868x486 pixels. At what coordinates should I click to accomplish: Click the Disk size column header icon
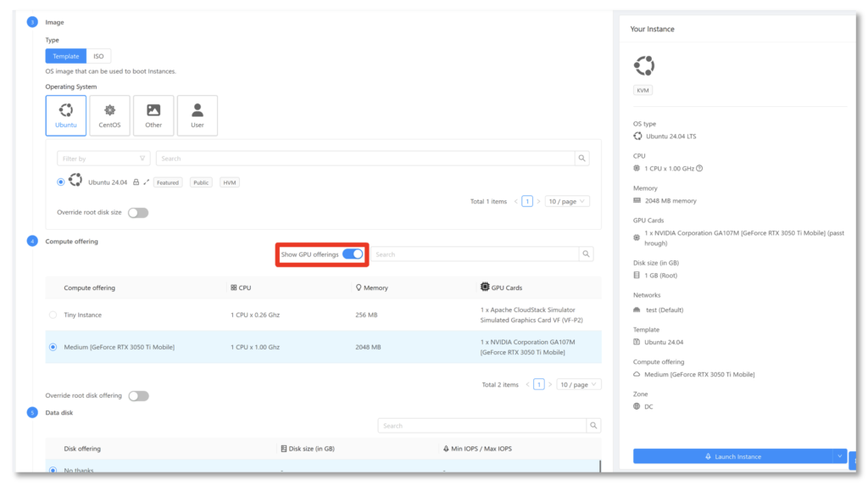(283, 449)
